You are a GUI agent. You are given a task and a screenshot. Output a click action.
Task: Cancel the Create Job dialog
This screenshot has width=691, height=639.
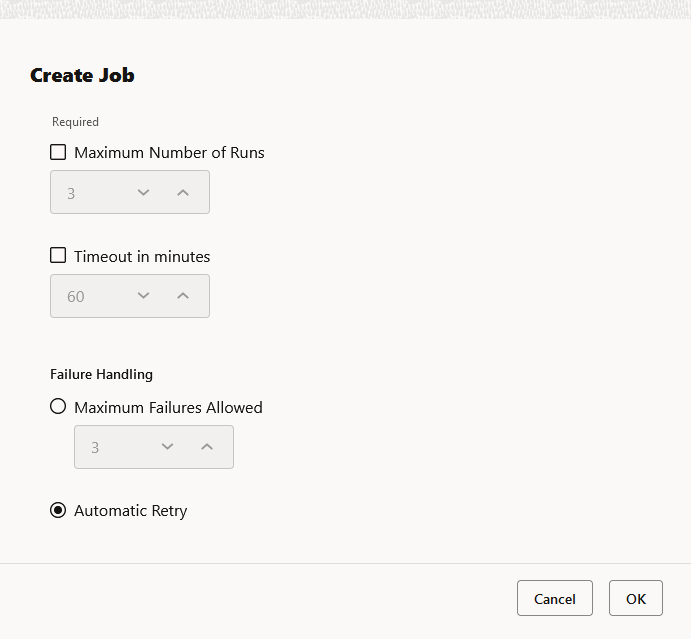(x=555, y=599)
